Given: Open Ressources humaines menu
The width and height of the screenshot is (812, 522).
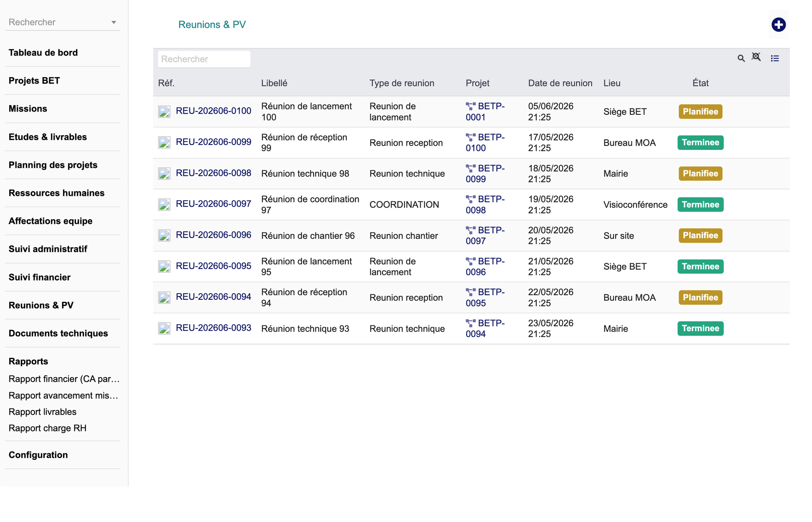Looking at the screenshot, I should tap(57, 193).
